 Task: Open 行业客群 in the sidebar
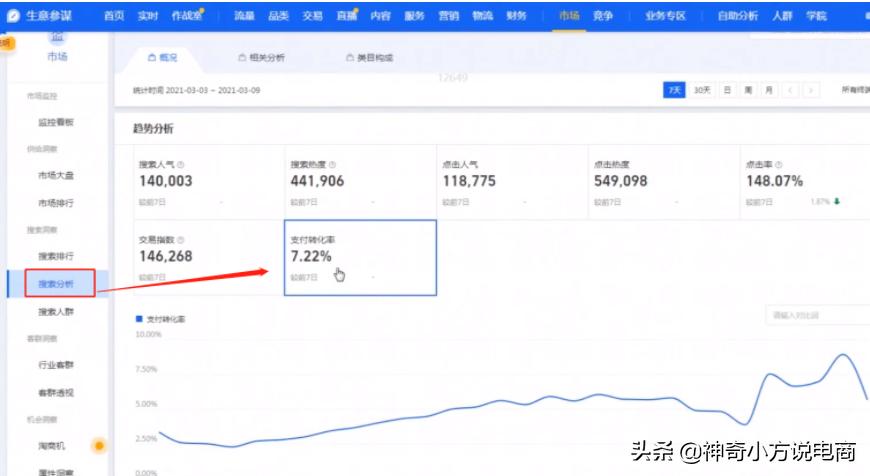[x=55, y=365]
